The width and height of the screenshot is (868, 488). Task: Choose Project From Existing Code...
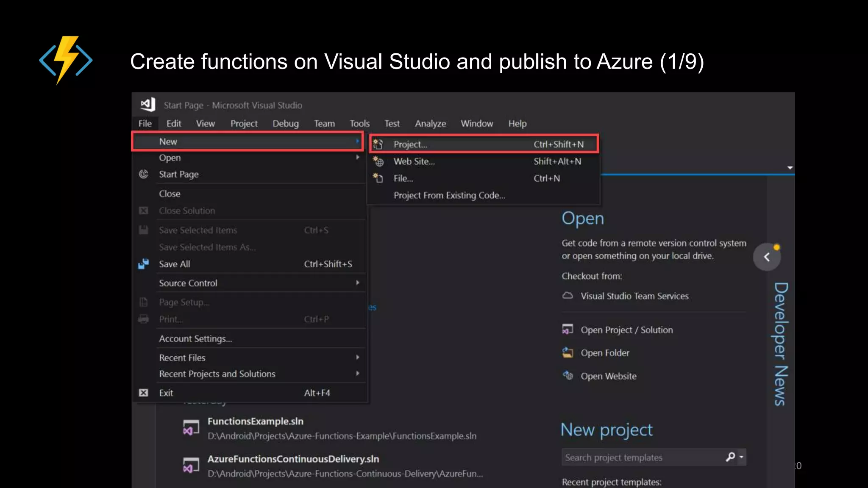pyautogui.click(x=484, y=195)
